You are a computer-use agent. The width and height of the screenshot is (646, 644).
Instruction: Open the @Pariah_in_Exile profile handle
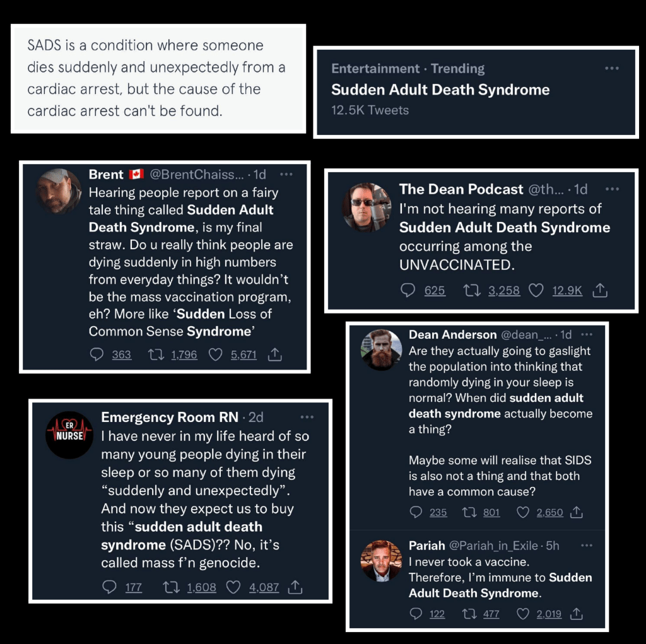click(x=493, y=546)
